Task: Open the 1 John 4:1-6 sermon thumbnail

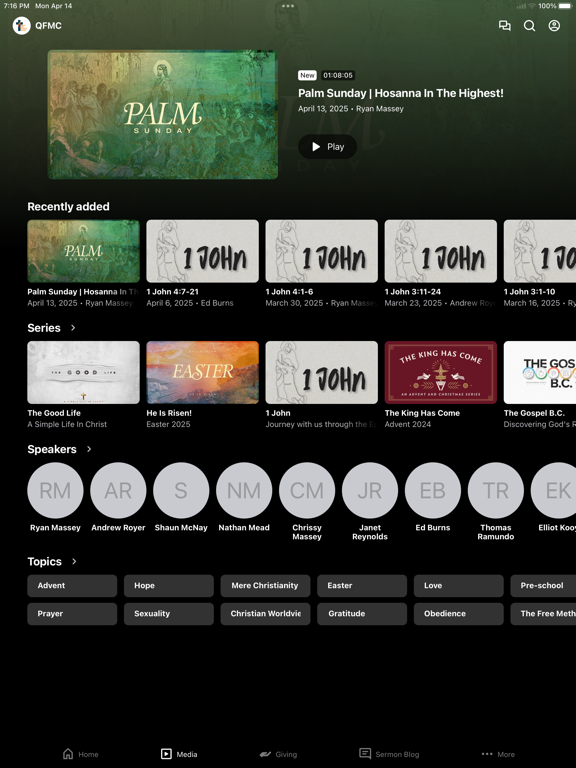Action: click(321, 251)
